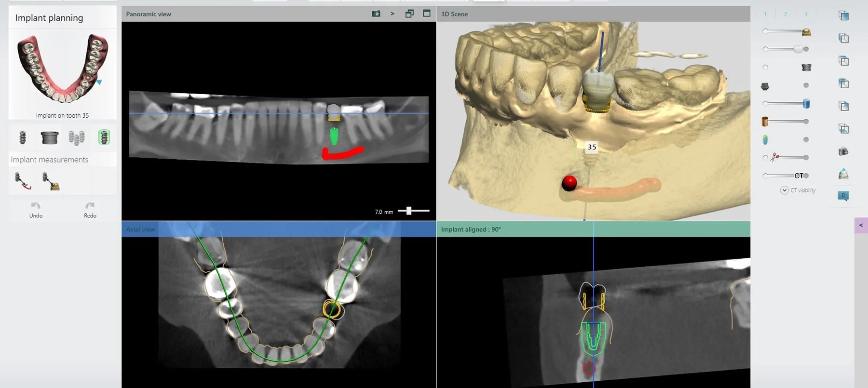Click the dark abutment visibility icon

coord(765,86)
